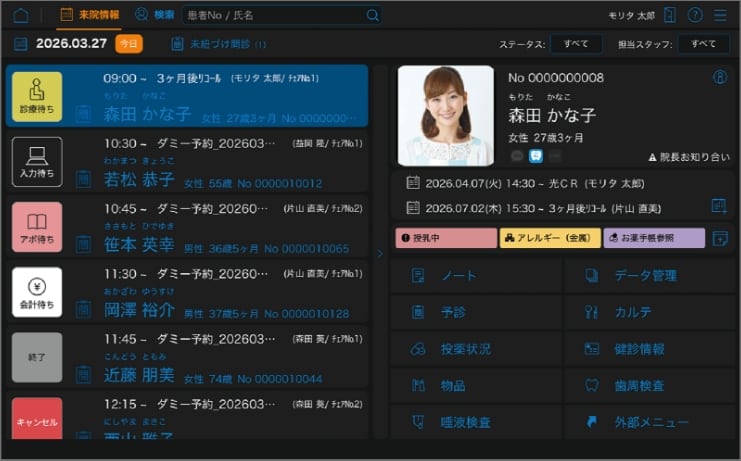Click clipboard icon in 笹本 英幸 row
Image resolution: width=741 pixels, height=461 pixels.
(83, 244)
